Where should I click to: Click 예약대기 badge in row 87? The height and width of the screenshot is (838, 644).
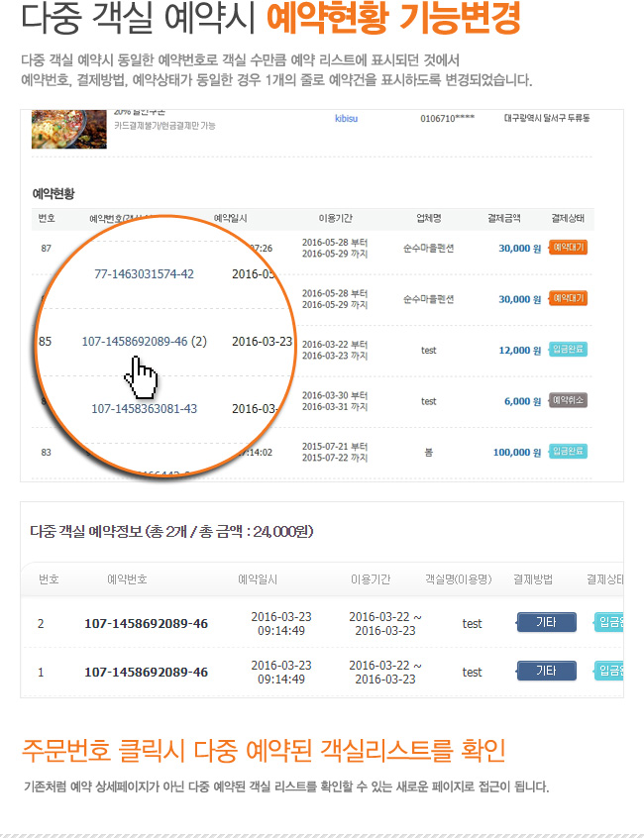pyautogui.click(x=568, y=248)
